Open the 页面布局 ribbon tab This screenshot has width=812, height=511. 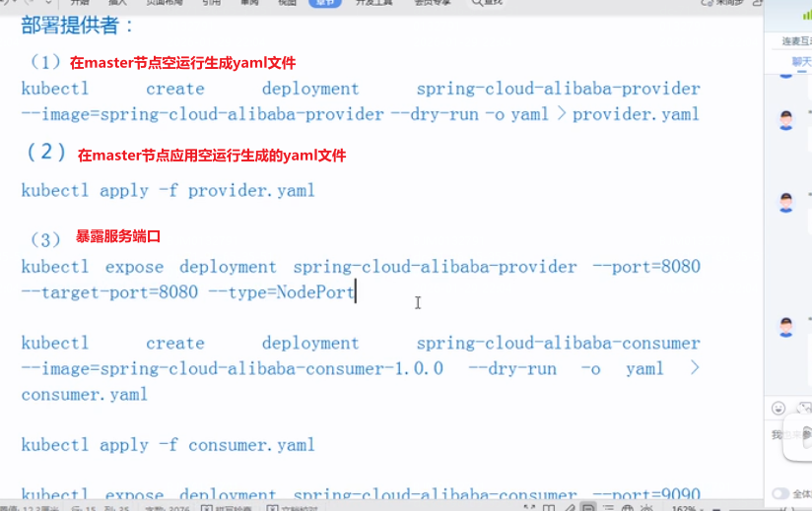(x=165, y=3)
